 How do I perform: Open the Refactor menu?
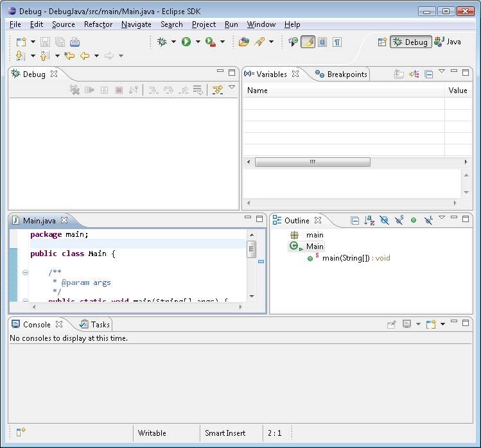click(x=98, y=24)
